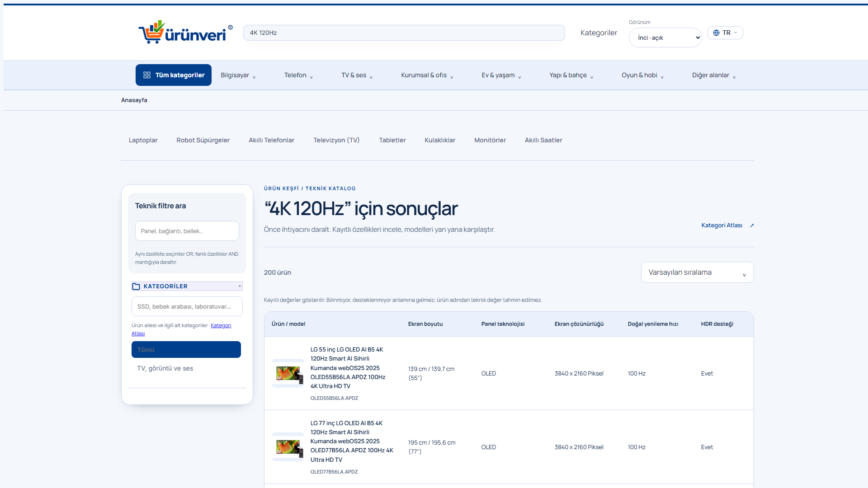Click the folder icon beside KATEGORİLER
This screenshot has height=488, width=868.
[x=136, y=286]
